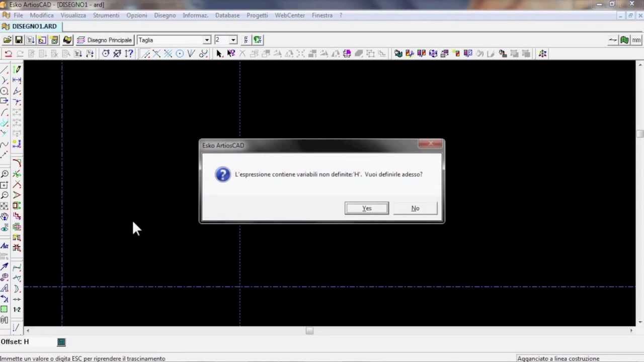Click the eye view tool in left toolbar
Image resolution: width=644 pixels, height=362 pixels.
[5, 228]
